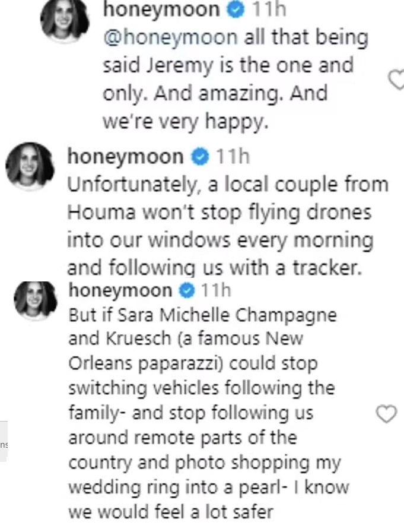The height and width of the screenshot is (532, 404).
Task: Click the text "Orleans paparazzi) could stop"
Action: [x=193, y=363]
